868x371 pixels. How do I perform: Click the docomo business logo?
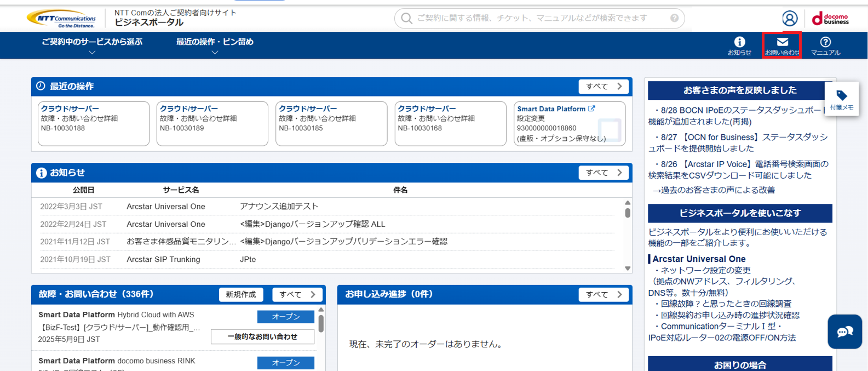tap(830, 19)
